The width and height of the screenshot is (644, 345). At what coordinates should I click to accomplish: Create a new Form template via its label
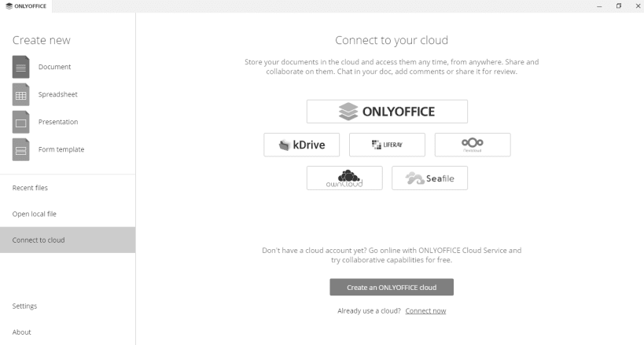click(x=61, y=149)
